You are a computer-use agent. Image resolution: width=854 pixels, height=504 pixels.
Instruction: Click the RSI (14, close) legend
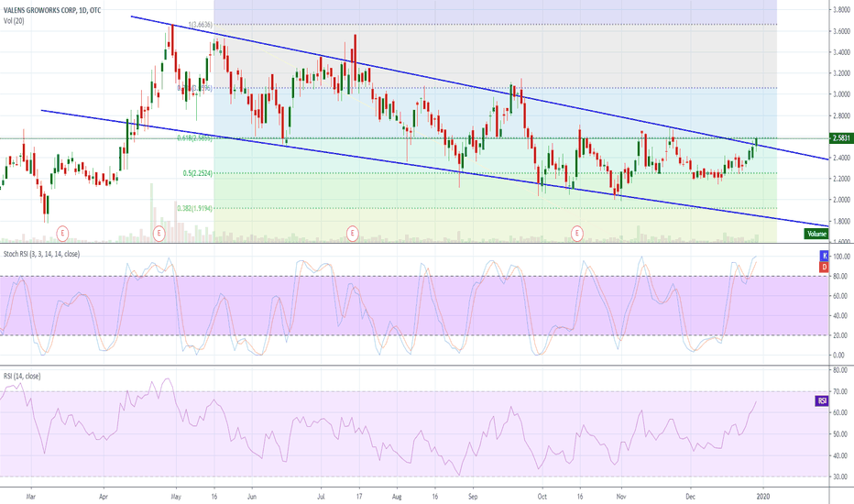(22, 376)
